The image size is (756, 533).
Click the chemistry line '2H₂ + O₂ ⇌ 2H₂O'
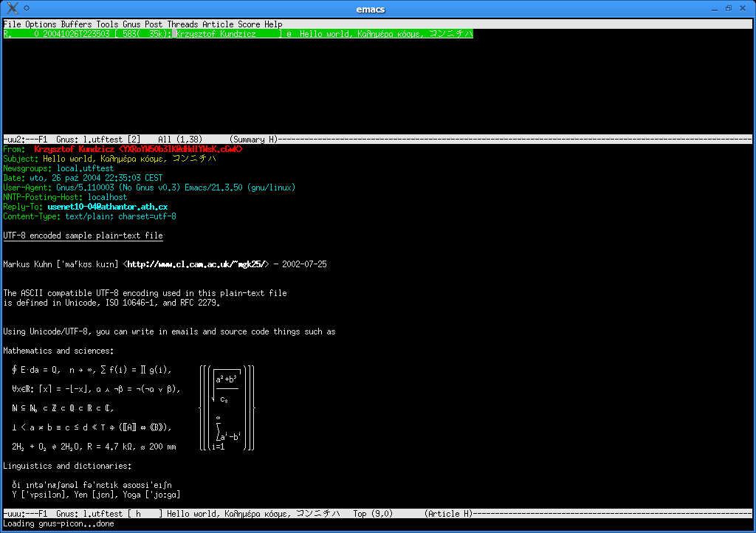click(94, 447)
